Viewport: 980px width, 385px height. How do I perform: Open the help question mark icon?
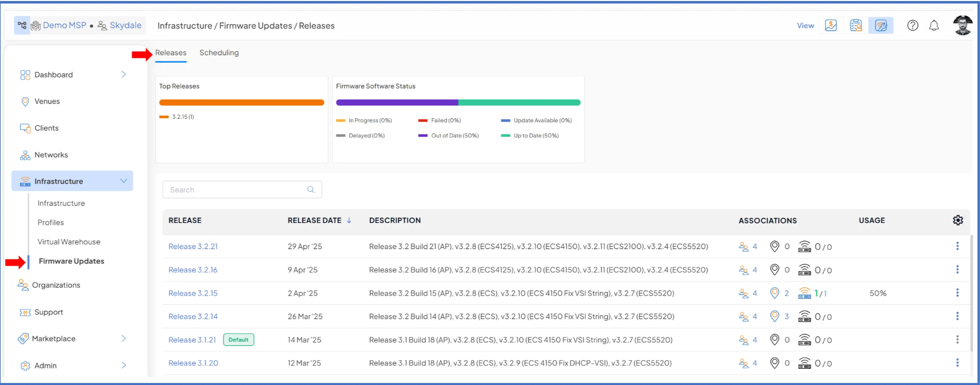coord(913,26)
